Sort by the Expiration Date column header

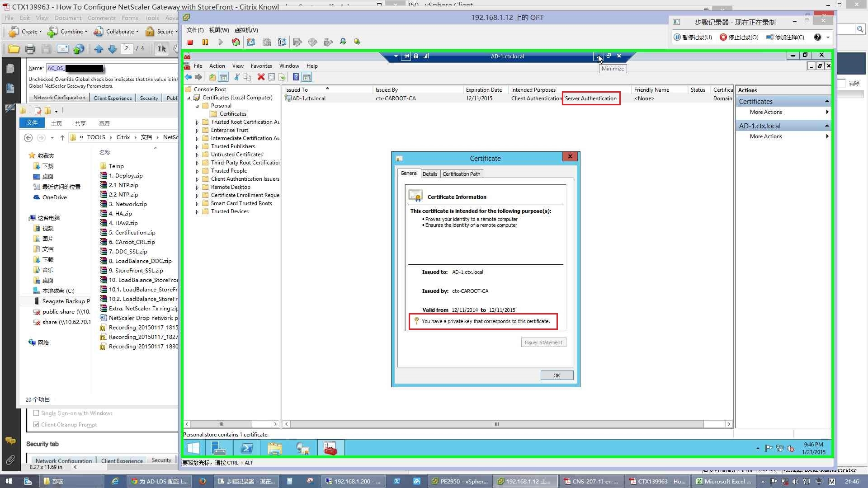[486, 90]
